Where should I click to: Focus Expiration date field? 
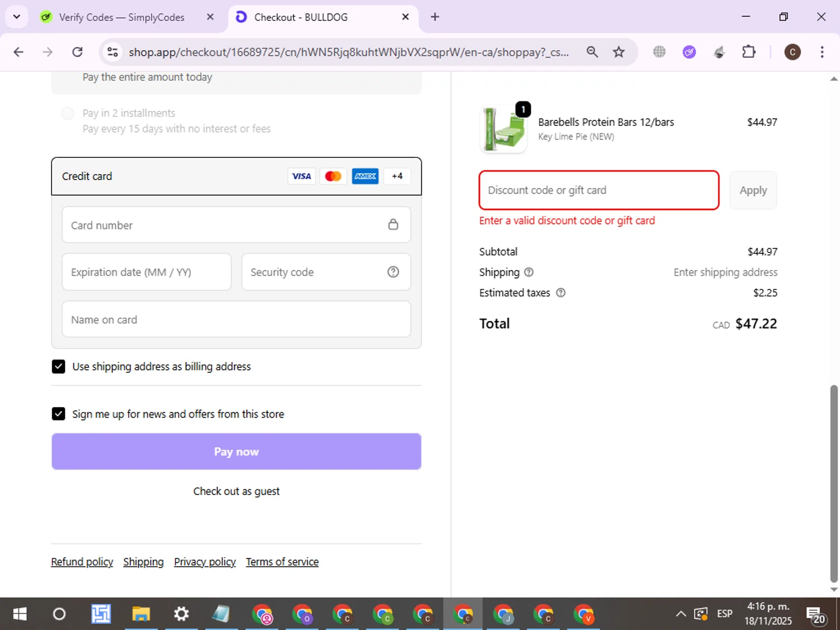147,272
